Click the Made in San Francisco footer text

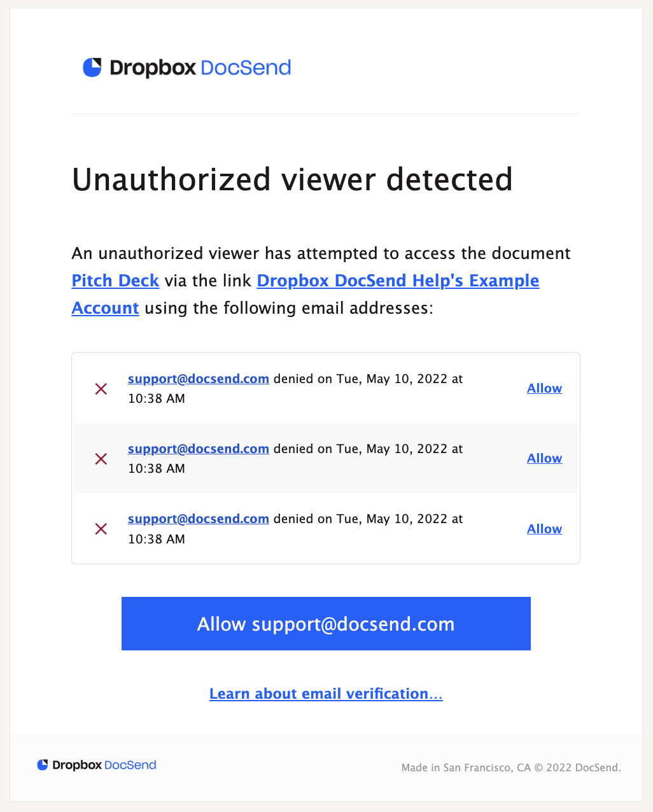(511, 767)
